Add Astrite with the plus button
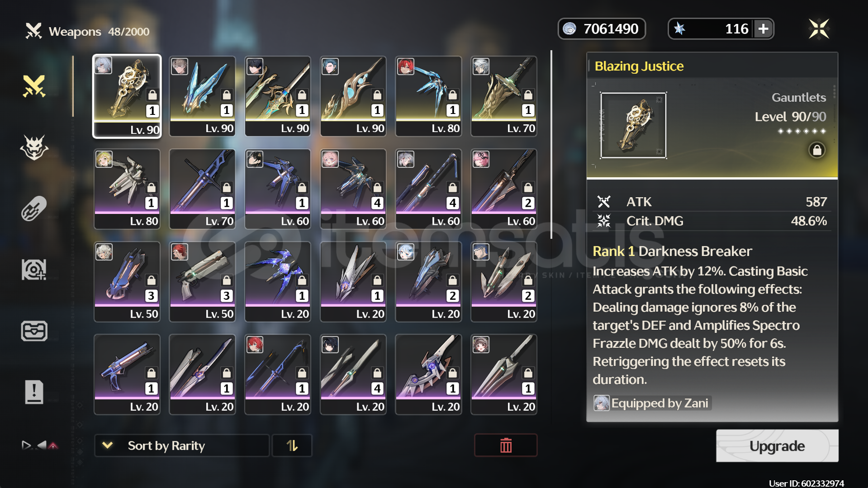 (x=764, y=29)
